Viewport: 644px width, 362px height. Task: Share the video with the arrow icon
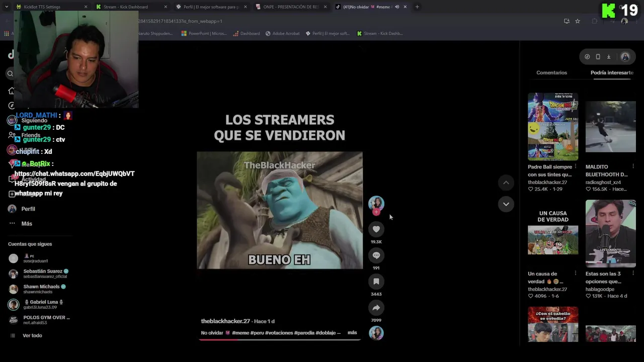pyautogui.click(x=376, y=308)
